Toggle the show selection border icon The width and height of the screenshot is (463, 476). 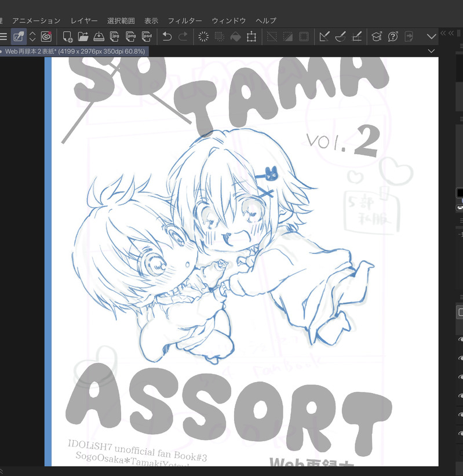tap(304, 37)
